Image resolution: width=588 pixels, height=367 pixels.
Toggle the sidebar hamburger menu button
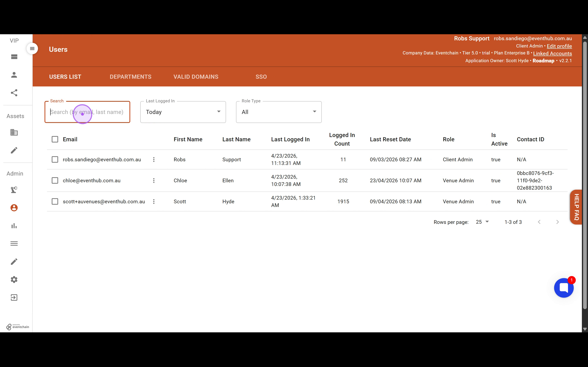click(x=32, y=49)
